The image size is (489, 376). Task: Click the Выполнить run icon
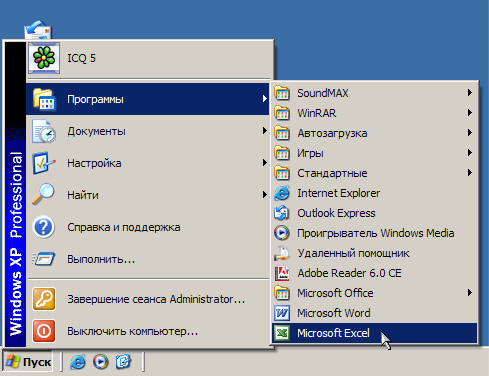tap(44, 259)
